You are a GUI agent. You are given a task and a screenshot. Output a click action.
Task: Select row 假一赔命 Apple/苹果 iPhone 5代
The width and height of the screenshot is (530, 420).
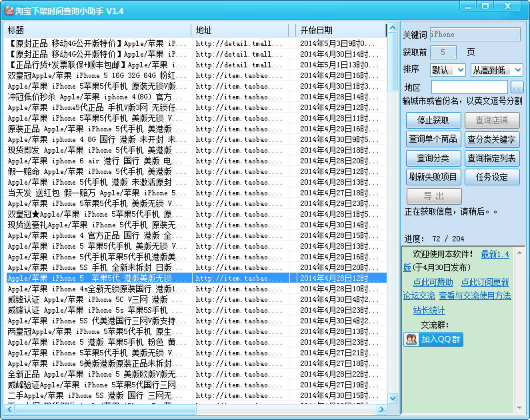pos(197,171)
